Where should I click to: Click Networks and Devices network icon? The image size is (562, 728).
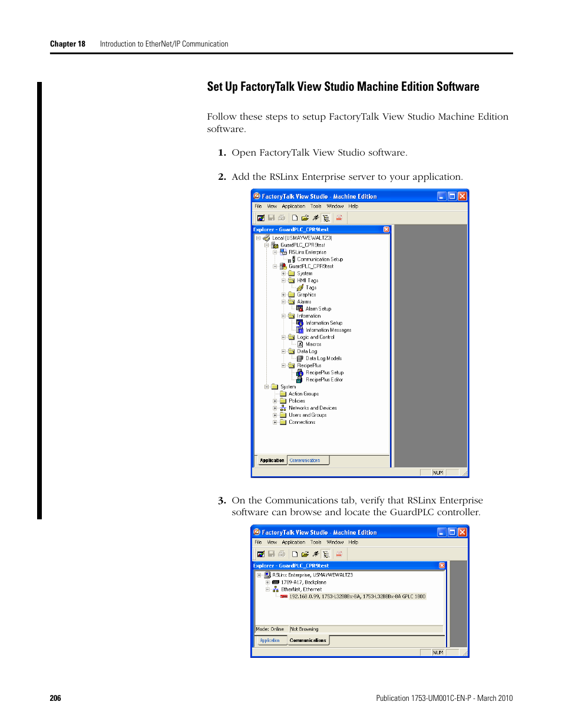click(283, 408)
